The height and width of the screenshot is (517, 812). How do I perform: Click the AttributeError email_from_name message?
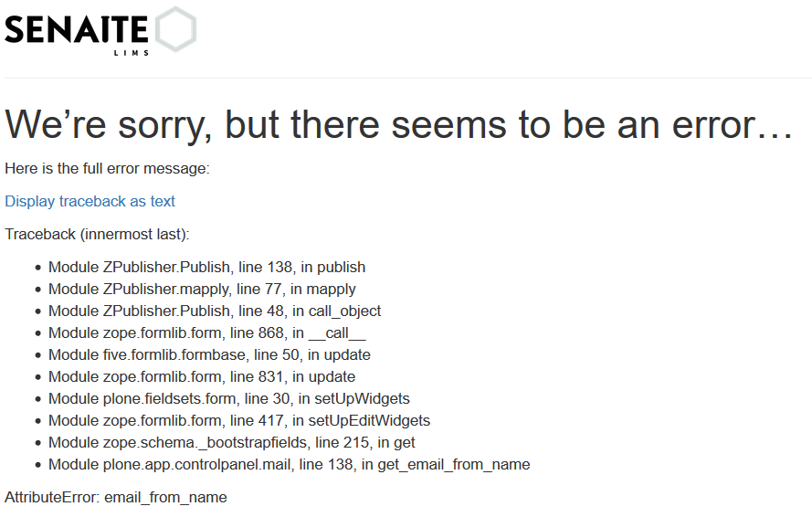(x=116, y=497)
